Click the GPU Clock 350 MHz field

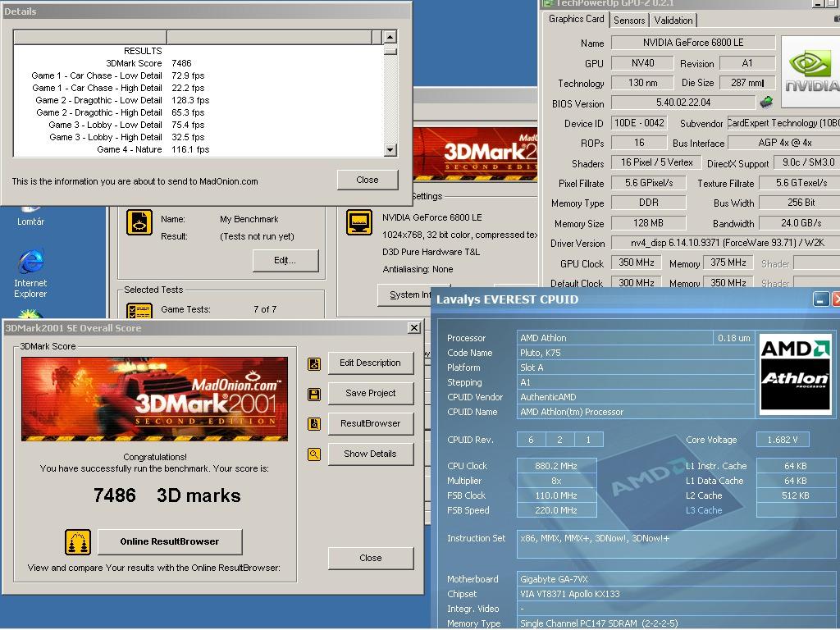click(x=637, y=262)
